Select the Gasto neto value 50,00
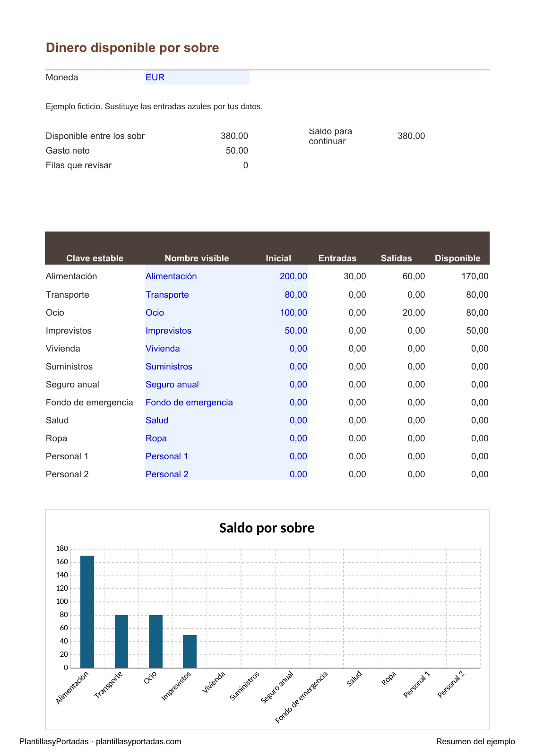This screenshot has height=756, width=535. pyautogui.click(x=237, y=151)
